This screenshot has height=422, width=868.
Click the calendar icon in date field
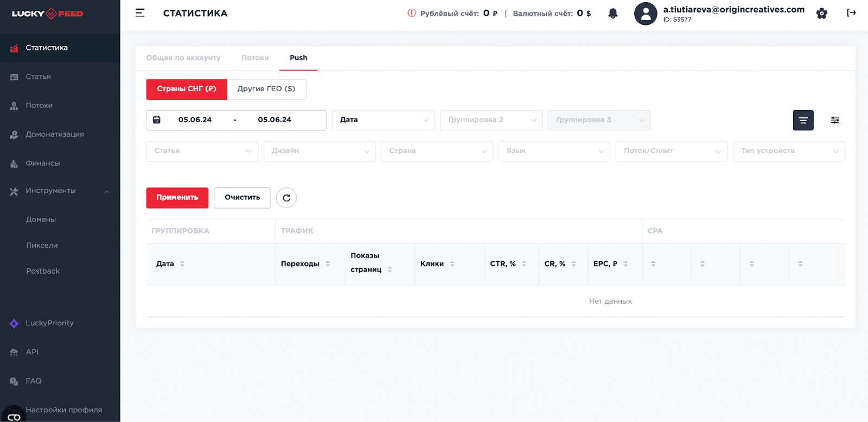tap(157, 119)
